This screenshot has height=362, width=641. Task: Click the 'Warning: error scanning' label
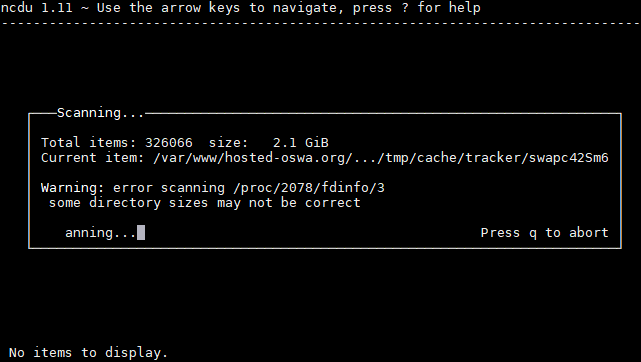(133, 188)
